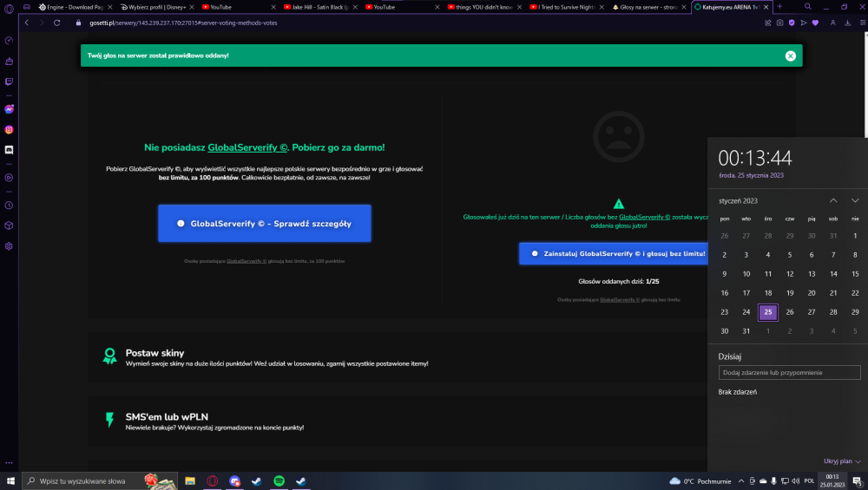Screen dimensions: 868x490
Task: Open the GlobalServerify link in the vote warning
Action: click(x=644, y=217)
